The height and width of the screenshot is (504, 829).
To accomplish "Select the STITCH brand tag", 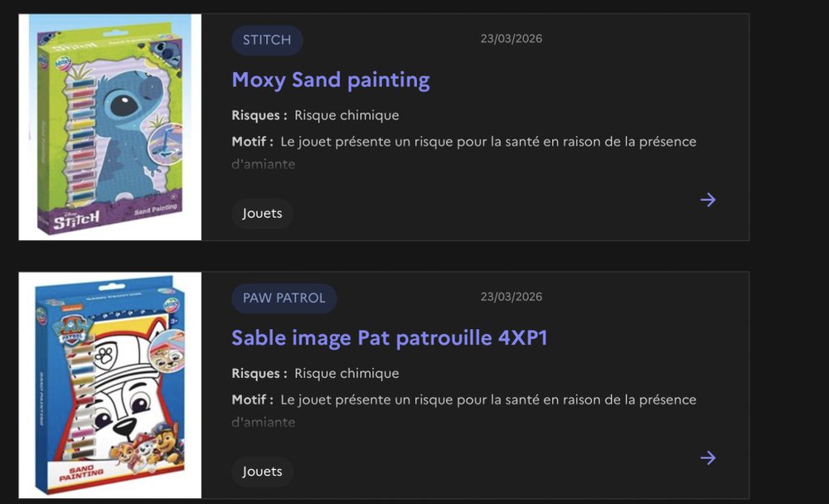I will point(267,40).
